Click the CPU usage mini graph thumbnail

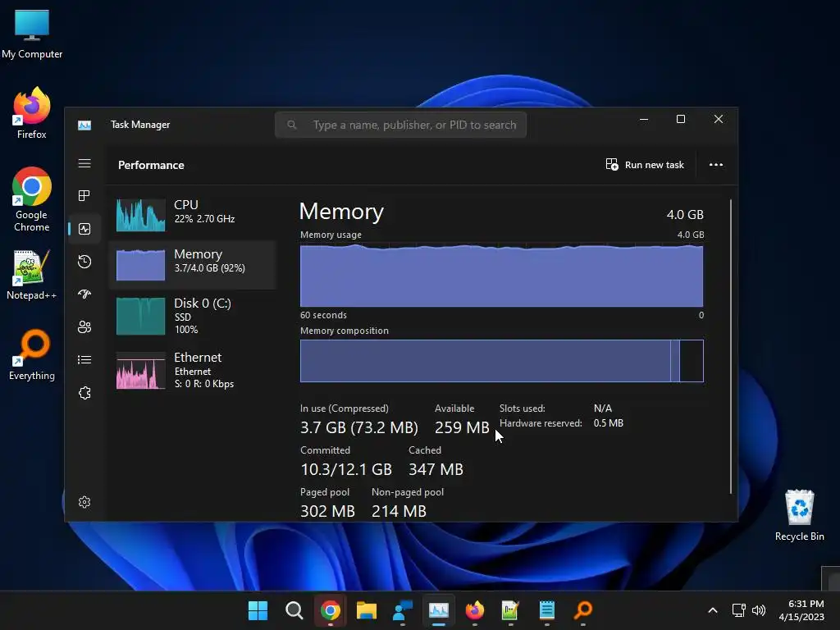[x=141, y=216]
